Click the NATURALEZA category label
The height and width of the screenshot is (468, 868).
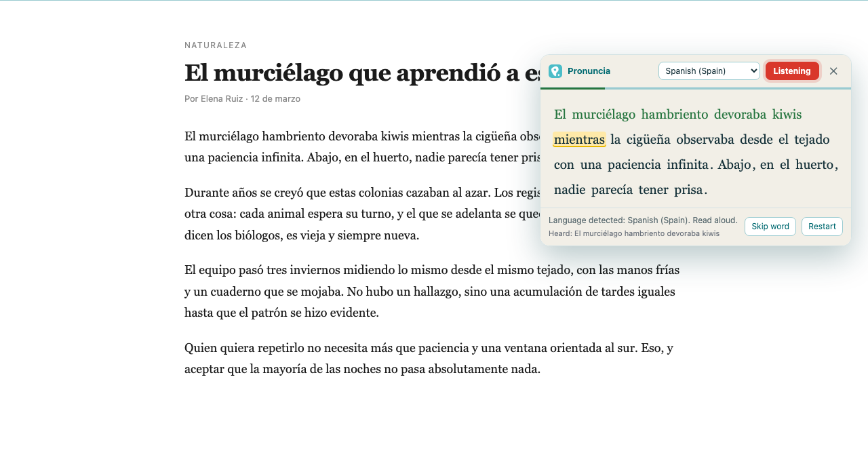pyautogui.click(x=216, y=45)
